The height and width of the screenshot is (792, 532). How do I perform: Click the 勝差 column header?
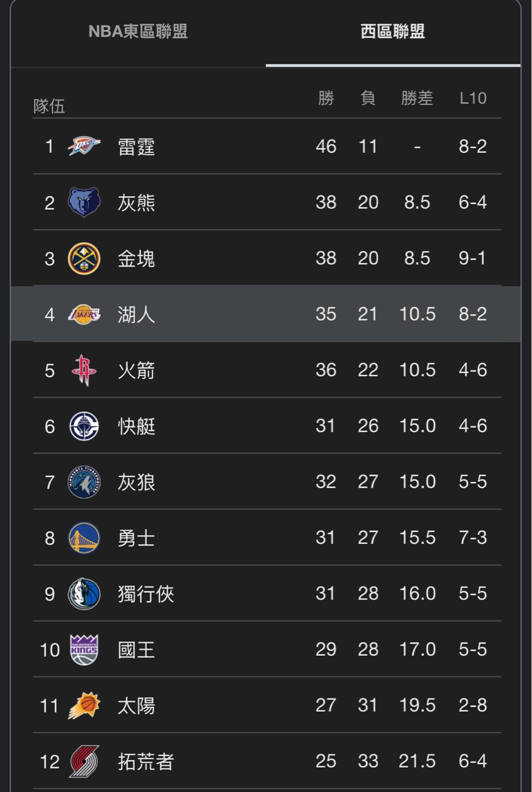(417, 98)
